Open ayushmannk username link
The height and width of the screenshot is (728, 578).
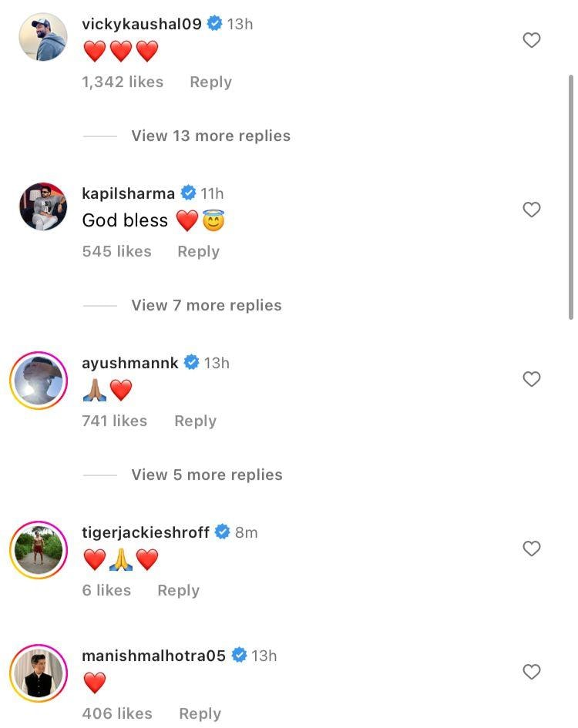[x=129, y=363]
